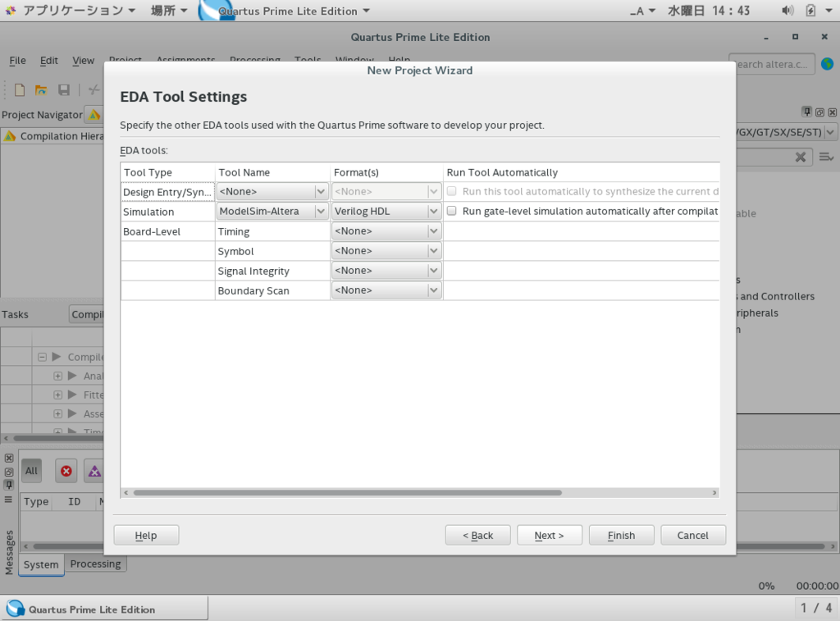Proceed with the Next button

click(x=549, y=535)
